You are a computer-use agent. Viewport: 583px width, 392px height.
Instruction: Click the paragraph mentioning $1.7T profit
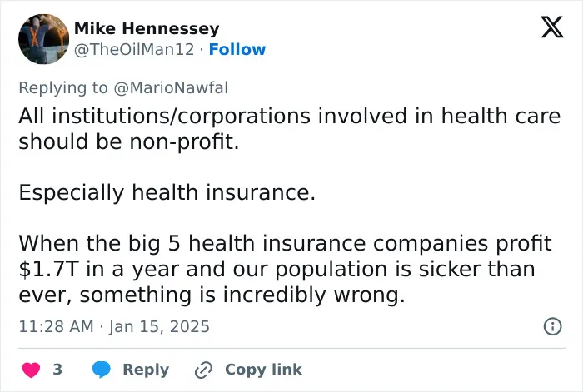coord(285,269)
